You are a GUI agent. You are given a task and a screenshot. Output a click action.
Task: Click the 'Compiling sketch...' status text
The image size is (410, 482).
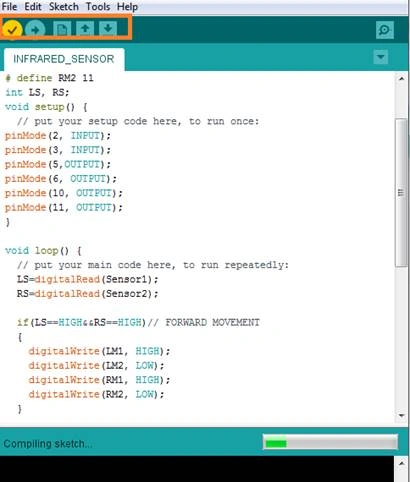[48, 444]
